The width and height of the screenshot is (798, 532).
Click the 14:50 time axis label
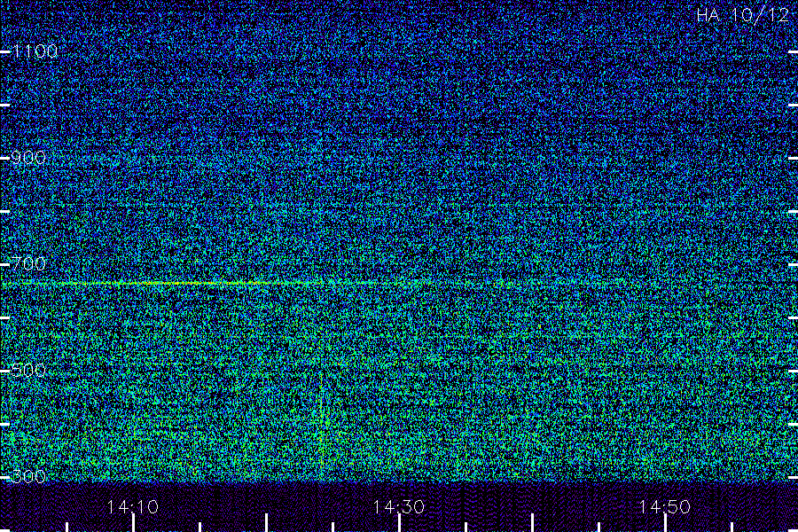pos(665,507)
